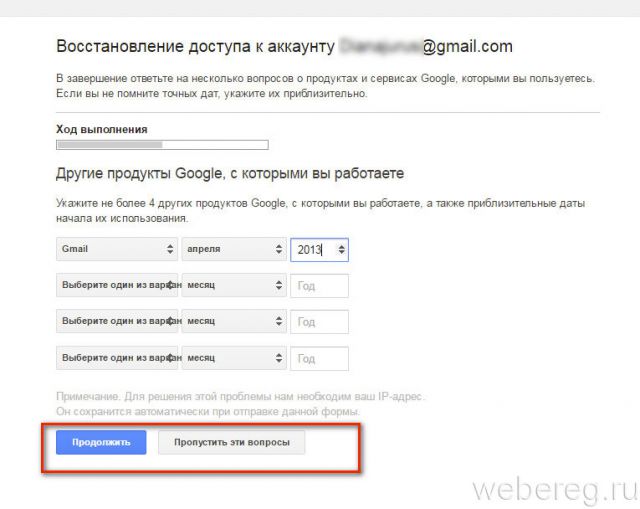The image size is (640, 509).
Task: Open the апреля month dropdown
Action: [234, 249]
